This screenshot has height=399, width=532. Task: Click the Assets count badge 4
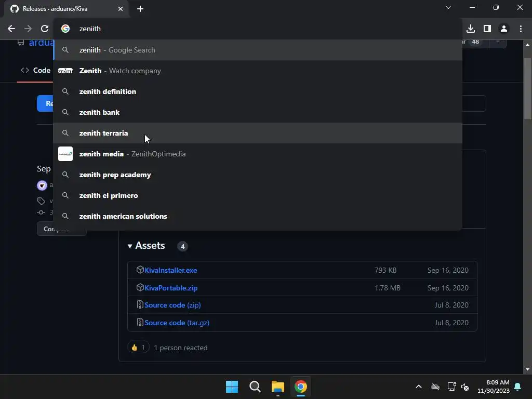pyautogui.click(x=182, y=246)
